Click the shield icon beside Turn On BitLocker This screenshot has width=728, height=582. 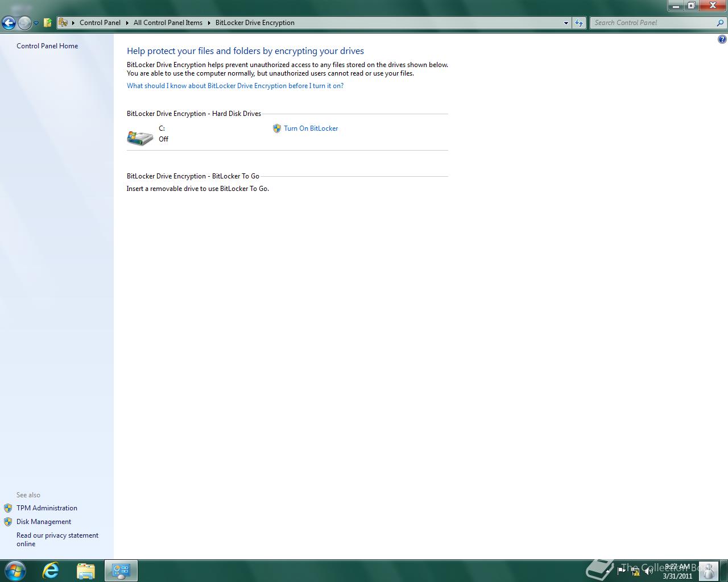[x=277, y=128]
